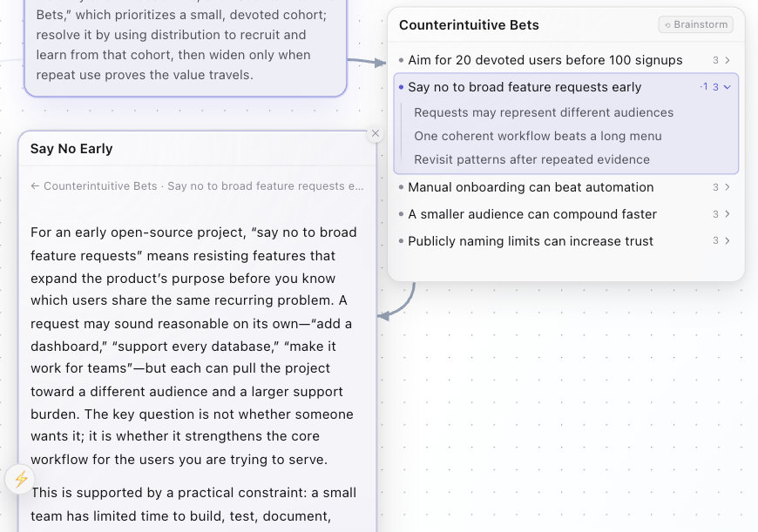
Task: Select the Counterintuitive Bets card heading
Action: point(469,25)
